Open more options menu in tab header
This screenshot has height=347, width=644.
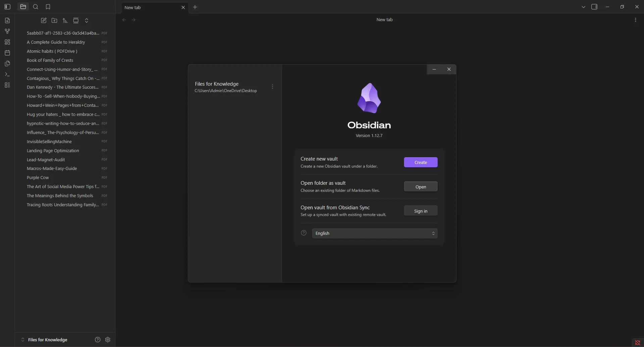636,20
